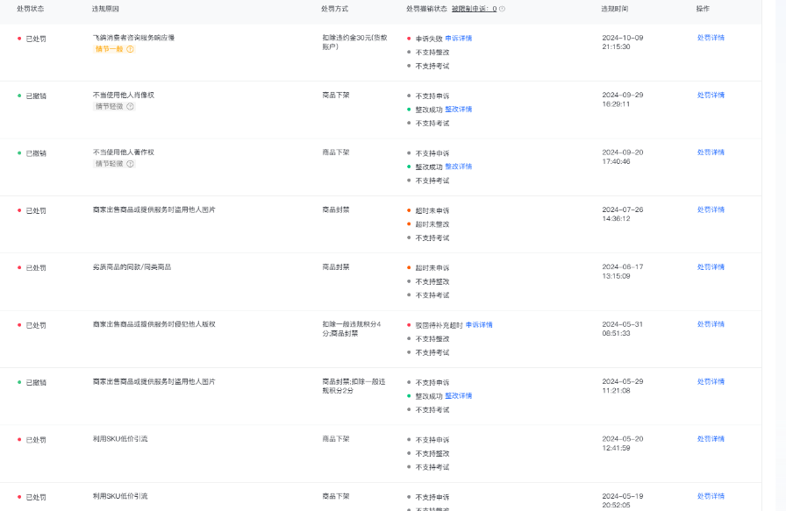Click the 情节一般 severity tag
Image resolution: width=786 pixels, height=532 pixels.
tap(109, 49)
